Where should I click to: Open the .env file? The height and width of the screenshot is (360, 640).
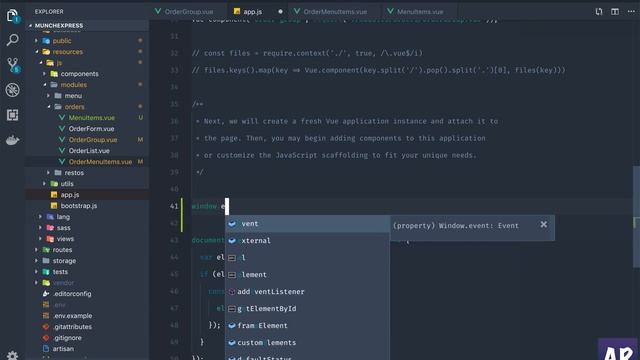tap(87, 305)
